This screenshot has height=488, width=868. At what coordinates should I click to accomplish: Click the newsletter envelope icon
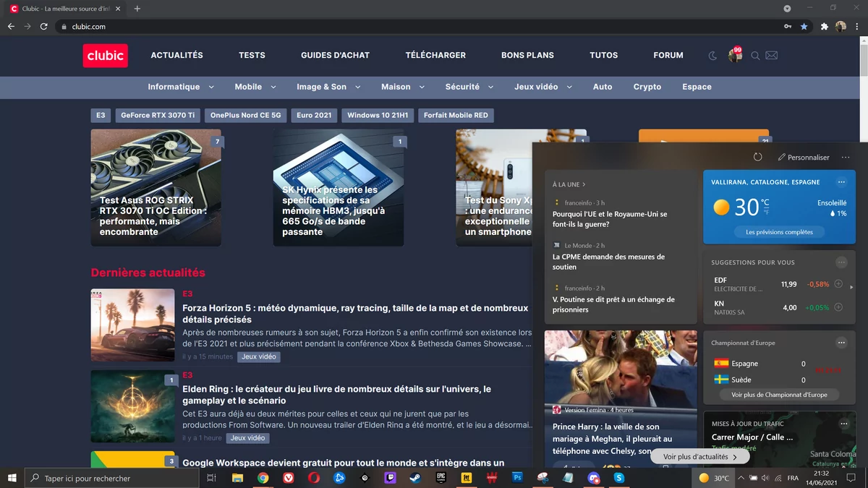(772, 56)
